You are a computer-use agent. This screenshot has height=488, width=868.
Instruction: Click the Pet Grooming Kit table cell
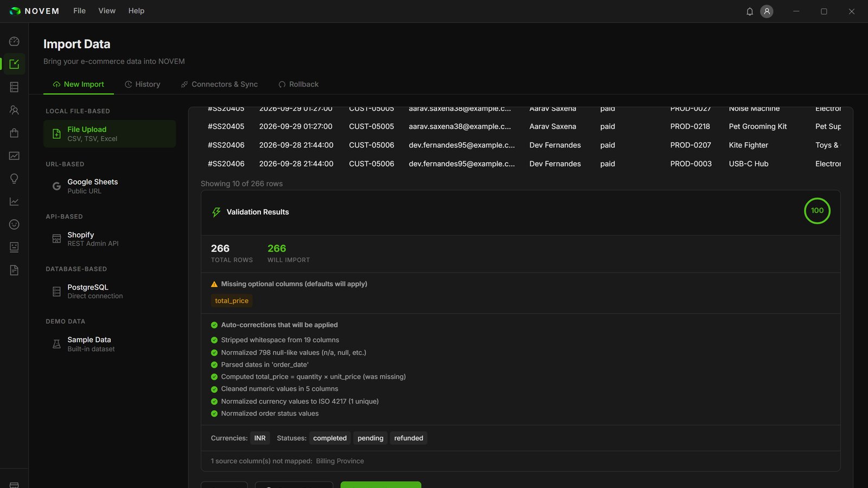pyautogui.click(x=758, y=126)
